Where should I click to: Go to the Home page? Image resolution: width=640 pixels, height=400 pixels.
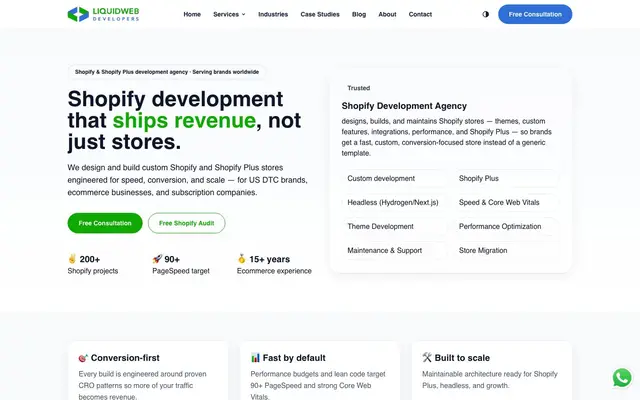(192, 14)
